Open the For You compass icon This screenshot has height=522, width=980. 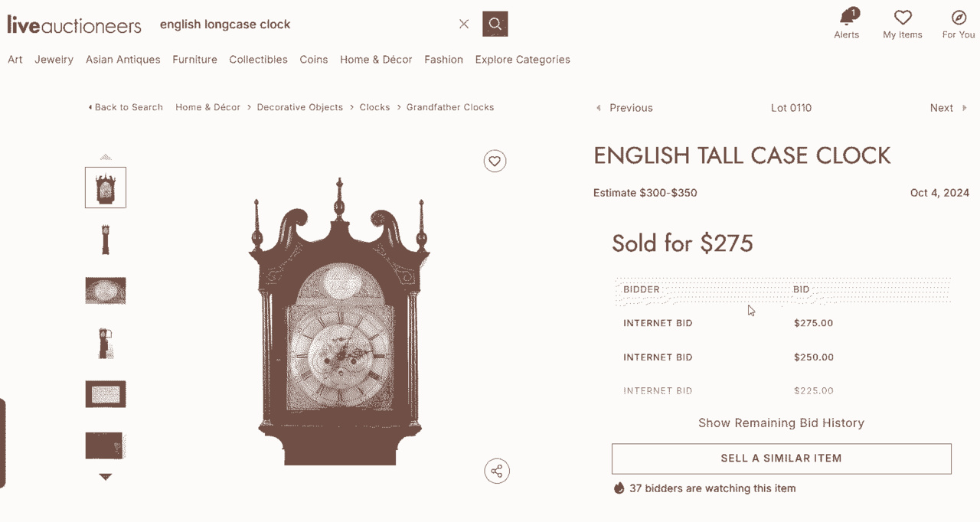point(959,18)
